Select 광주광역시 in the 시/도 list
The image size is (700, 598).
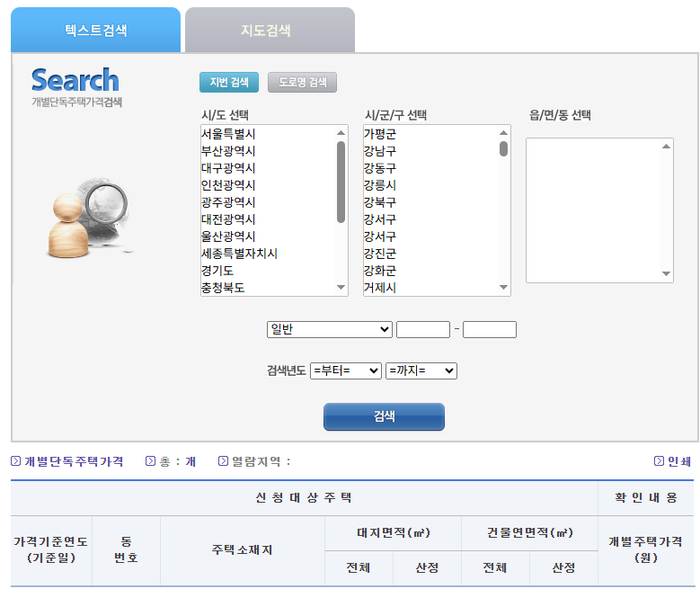(x=268, y=202)
